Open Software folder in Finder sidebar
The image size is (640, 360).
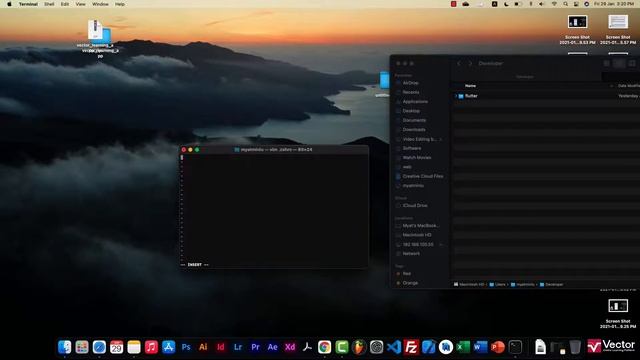(412, 148)
